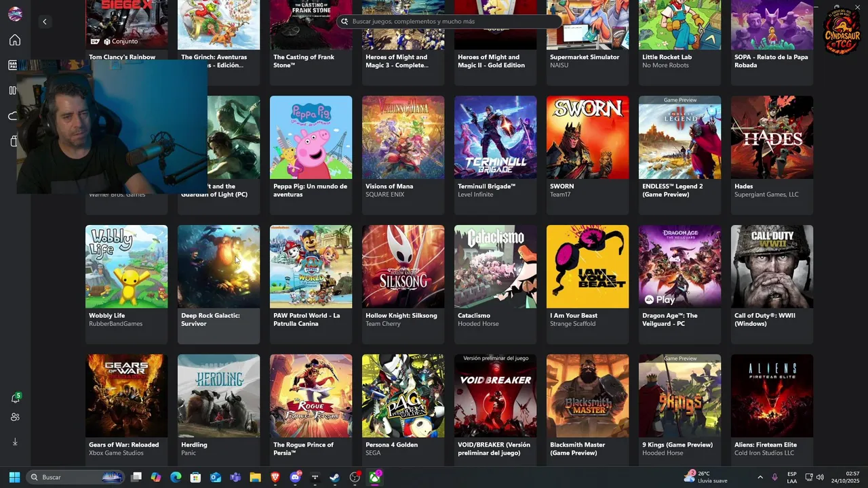Screen dimensions: 868x488
Task: Expand the system tray hidden icons chevron
Action: 759,477
